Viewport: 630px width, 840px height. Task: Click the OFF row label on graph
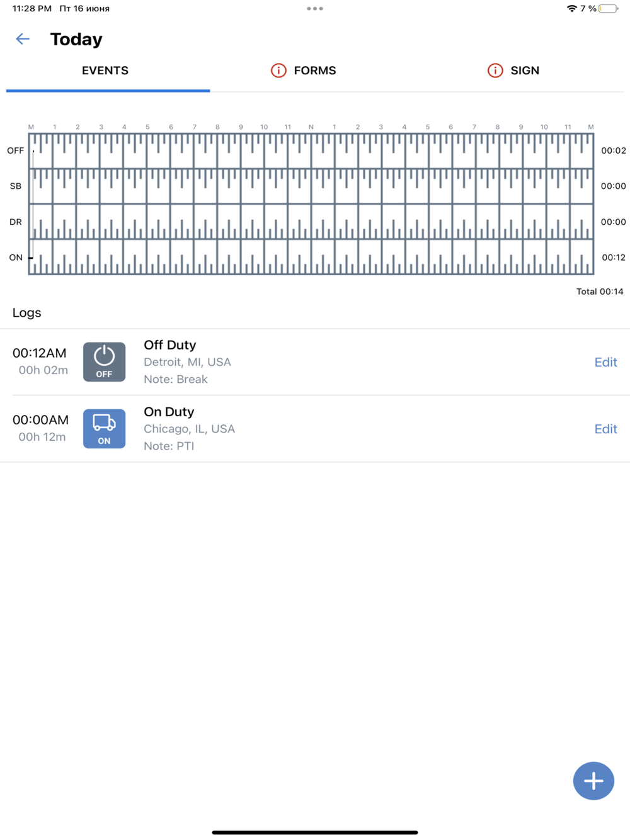pyautogui.click(x=16, y=150)
